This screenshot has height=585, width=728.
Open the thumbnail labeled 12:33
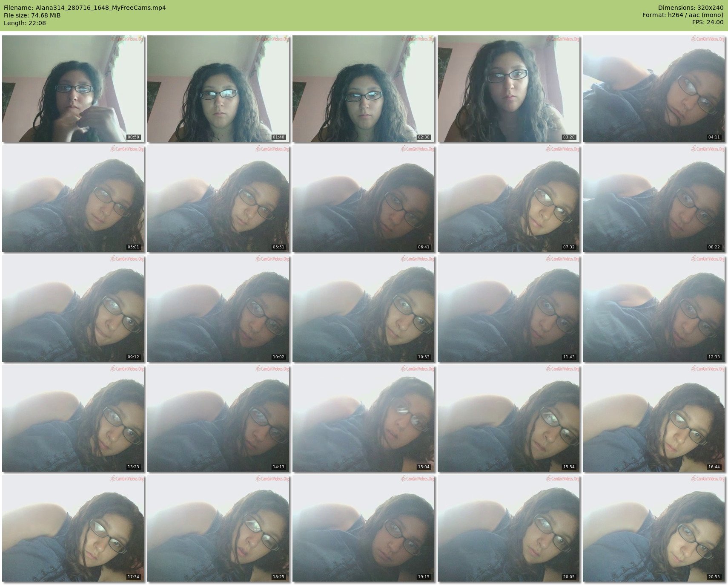tap(653, 308)
